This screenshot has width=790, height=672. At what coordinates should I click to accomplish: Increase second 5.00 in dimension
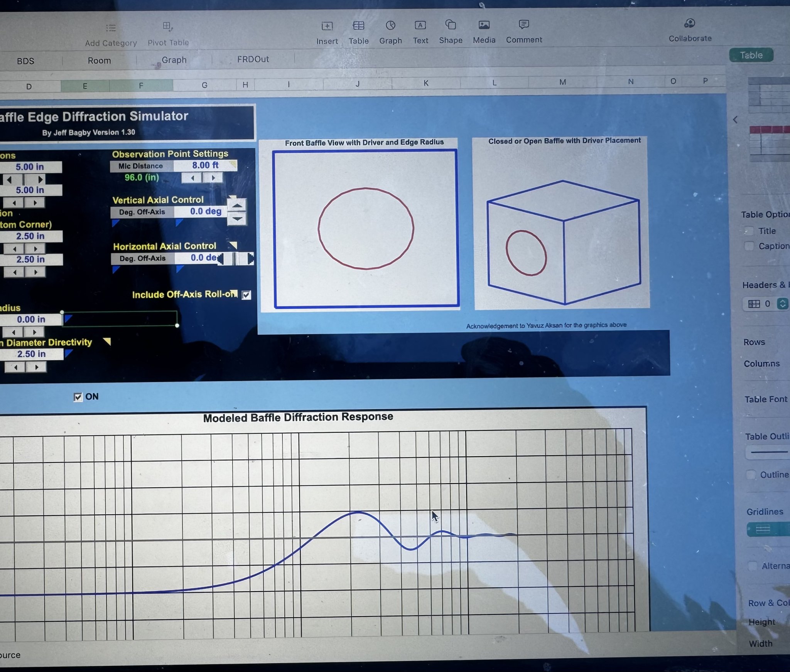coord(35,203)
